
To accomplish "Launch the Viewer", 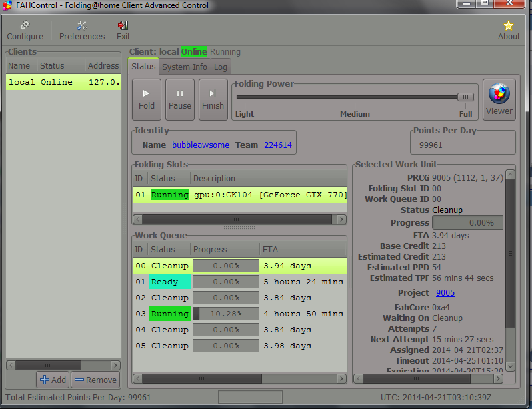I will click(x=499, y=99).
